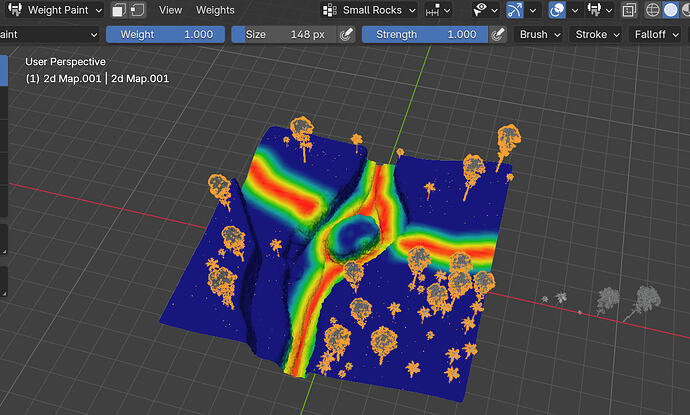Screen dimensions: 690x415
Task: Expand the Stroke settings dropdown
Action: tap(597, 34)
